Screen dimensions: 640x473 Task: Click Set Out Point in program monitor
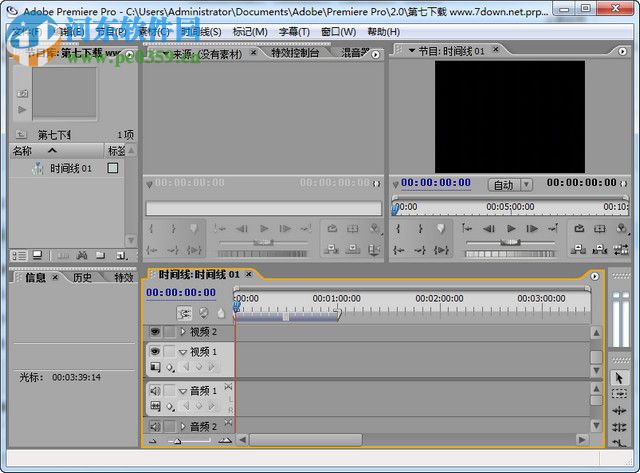point(420,229)
